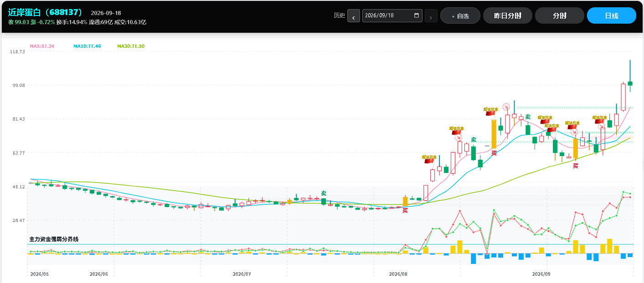The height and width of the screenshot is (283, 644).
Task: Click the 63.77 price axis label
Action: 19,153
